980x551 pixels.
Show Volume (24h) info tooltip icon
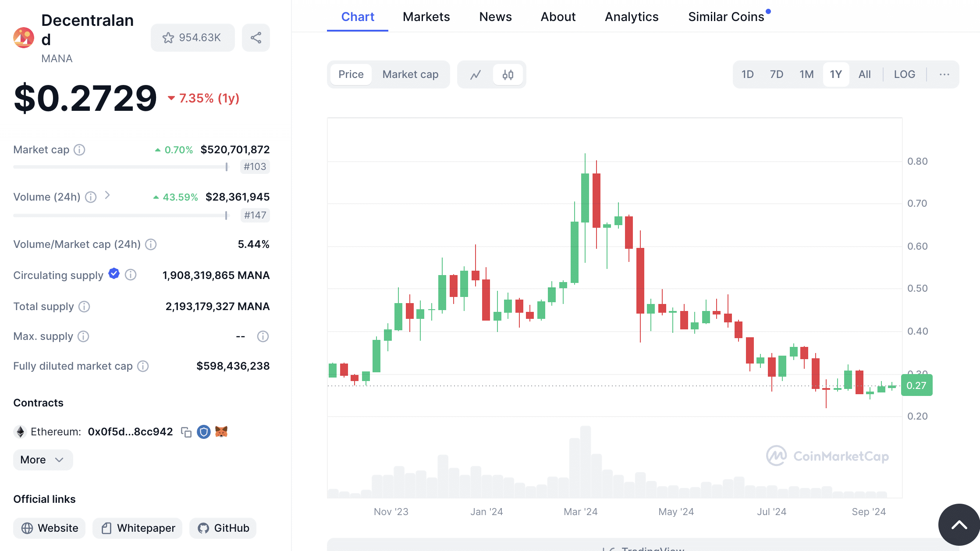(91, 197)
